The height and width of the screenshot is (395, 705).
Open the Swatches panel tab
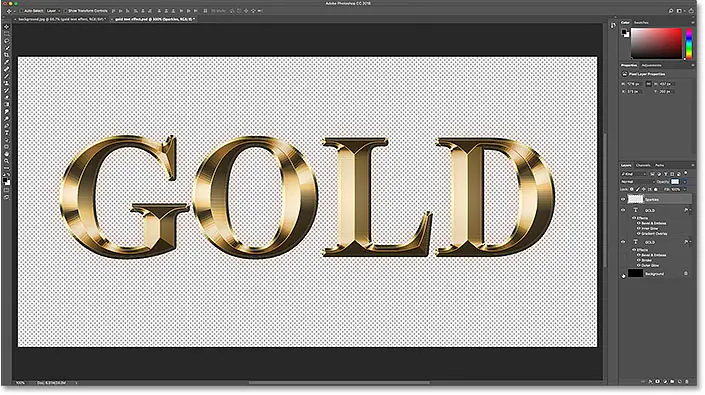point(641,22)
